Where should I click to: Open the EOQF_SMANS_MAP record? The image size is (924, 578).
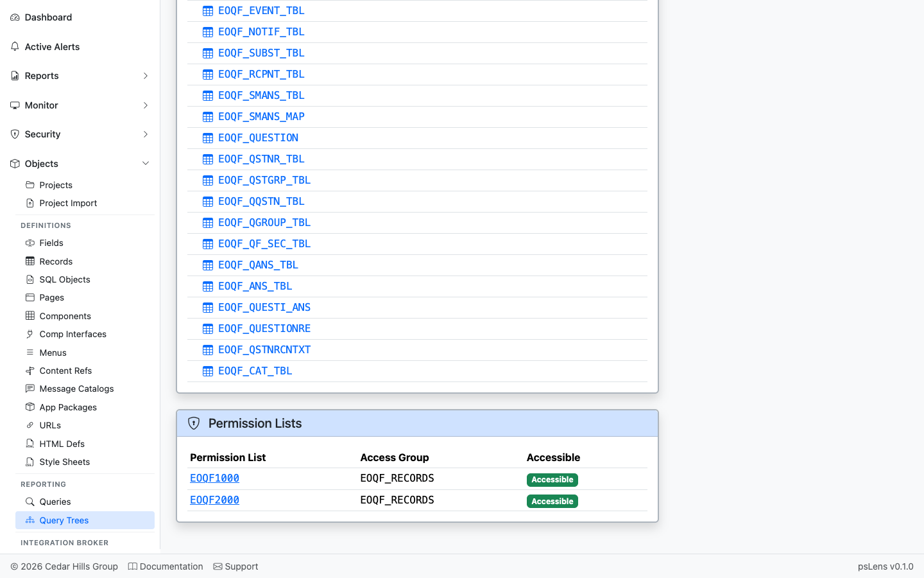[261, 116]
